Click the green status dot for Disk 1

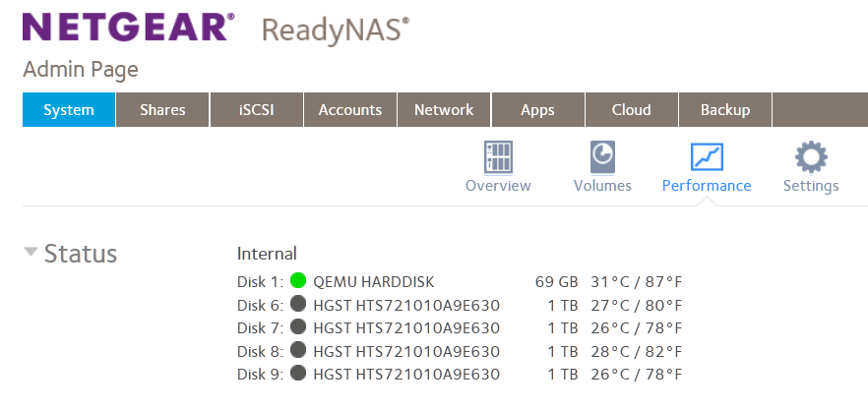pyautogui.click(x=299, y=282)
